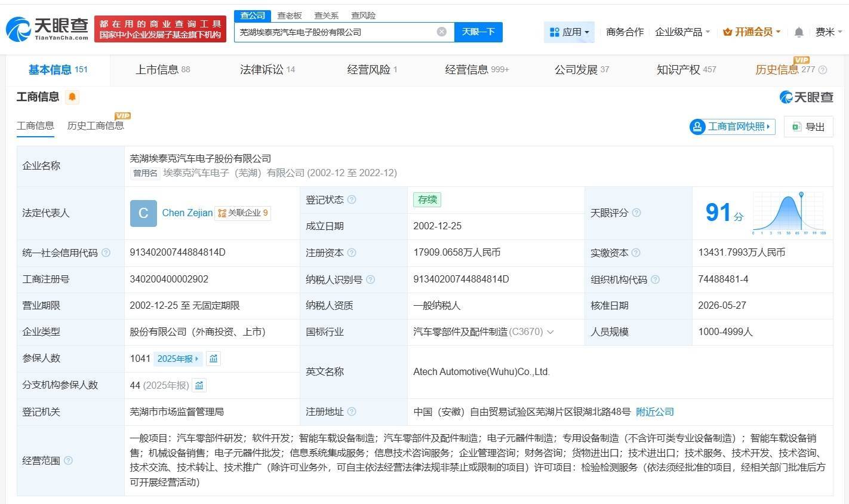
Task: Click help icon next to 历史信息 tab
Action: coord(822,70)
